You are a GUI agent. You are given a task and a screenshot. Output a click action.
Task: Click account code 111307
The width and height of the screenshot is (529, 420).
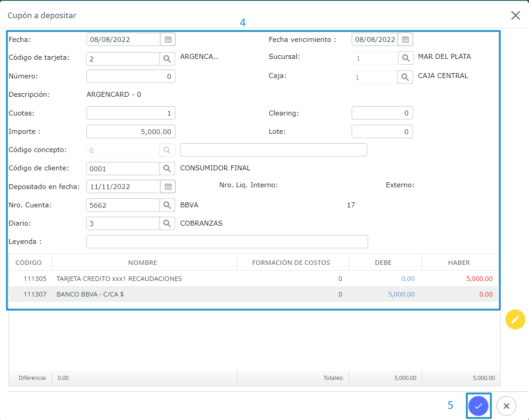click(x=35, y=294)
